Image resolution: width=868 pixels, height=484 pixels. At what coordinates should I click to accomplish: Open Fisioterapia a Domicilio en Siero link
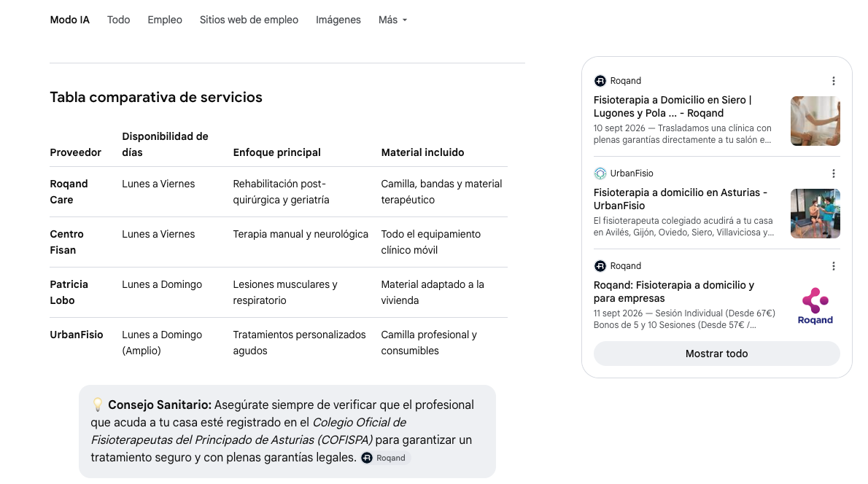tap(673, 106)
